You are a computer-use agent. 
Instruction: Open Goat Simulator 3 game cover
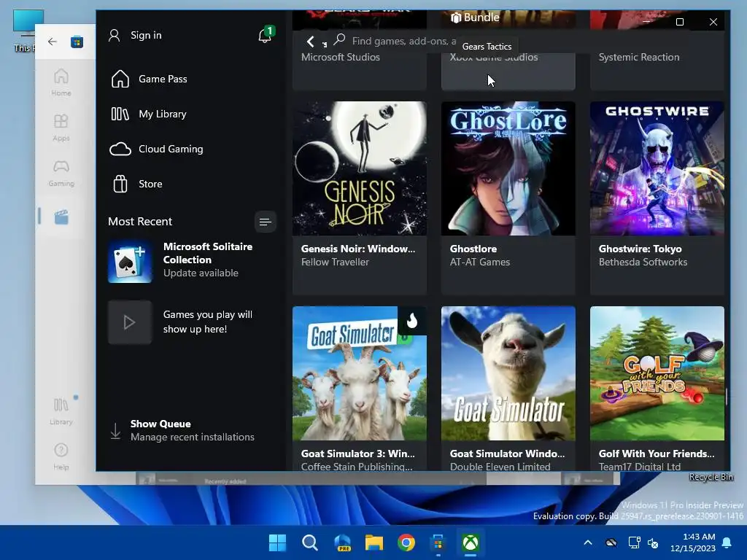(x=360, y=373)
